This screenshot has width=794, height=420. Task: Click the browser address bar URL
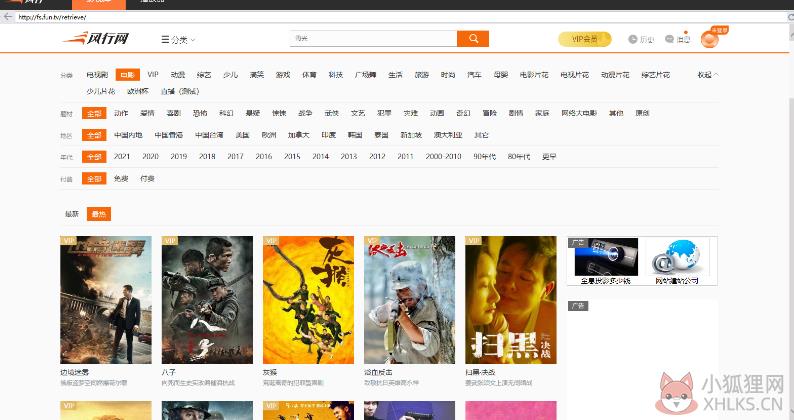pyautogui.click(x=53, y=17)
